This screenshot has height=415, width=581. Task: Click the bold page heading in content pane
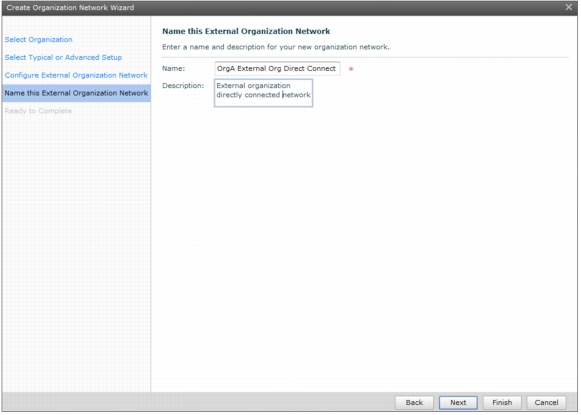[246, 31]
